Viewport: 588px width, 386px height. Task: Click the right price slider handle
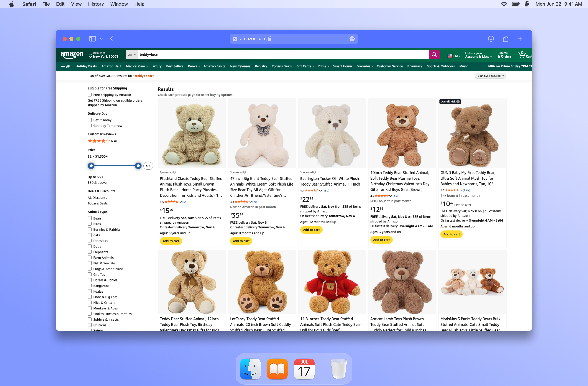click(138, 166)
